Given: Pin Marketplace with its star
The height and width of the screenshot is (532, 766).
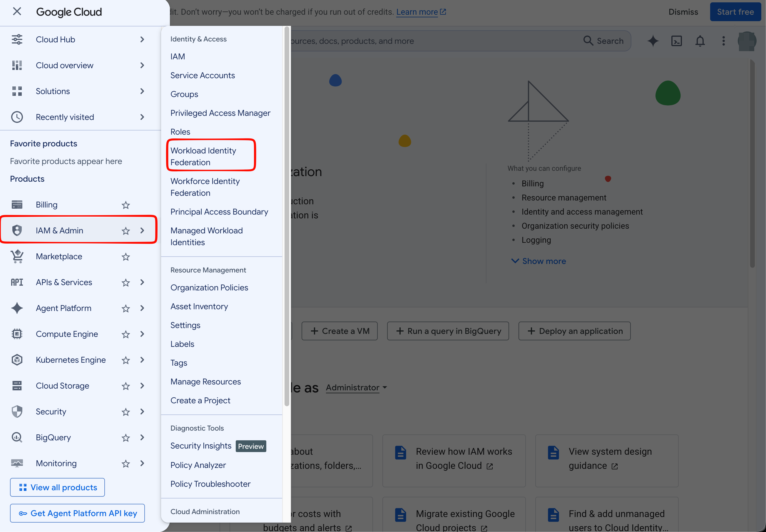Looking at the screenshot, I should coord(126,257).
